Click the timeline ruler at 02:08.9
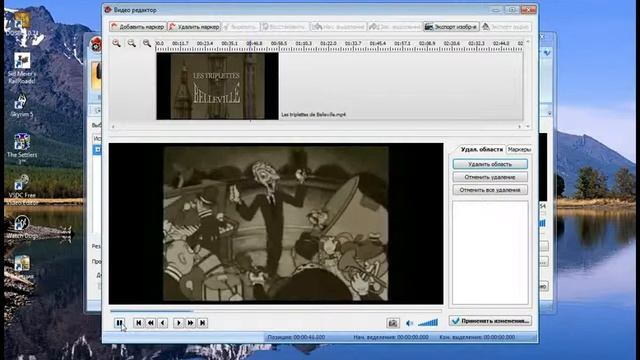This screenshot has height=360, width=640. click(x=427, y=43)
